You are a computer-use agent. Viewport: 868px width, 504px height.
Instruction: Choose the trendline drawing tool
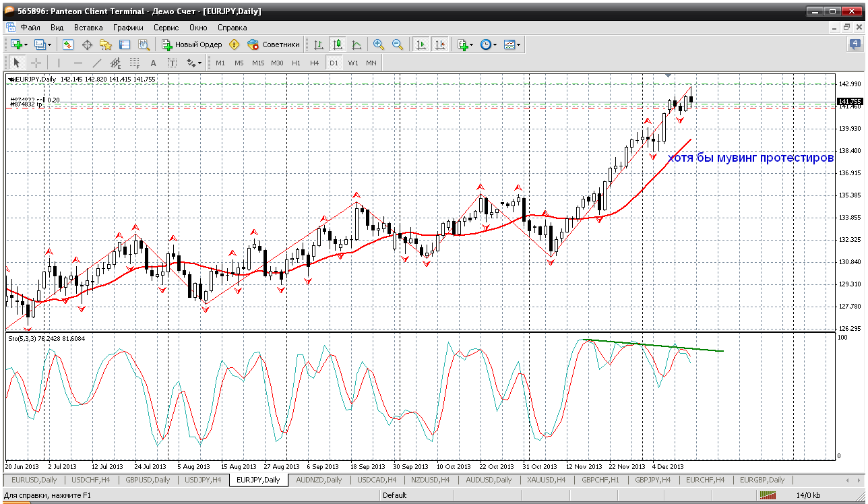(96, 63)
